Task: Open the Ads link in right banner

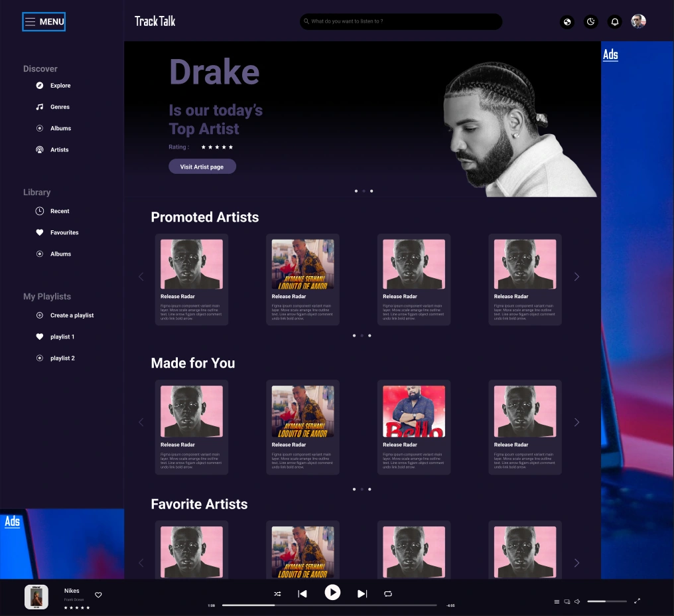Action: click(610, 54)
